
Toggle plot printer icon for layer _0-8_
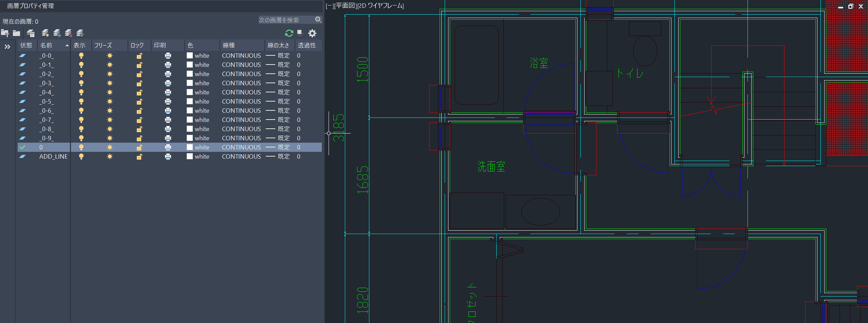pos(168,129)
